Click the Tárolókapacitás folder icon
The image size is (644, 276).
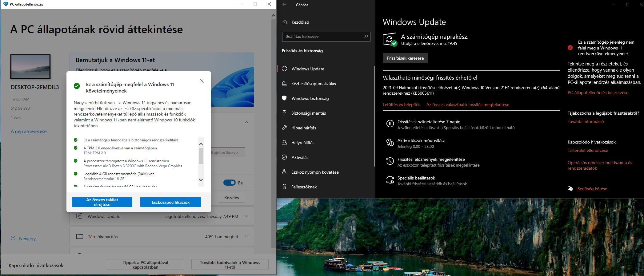[80, 236]
